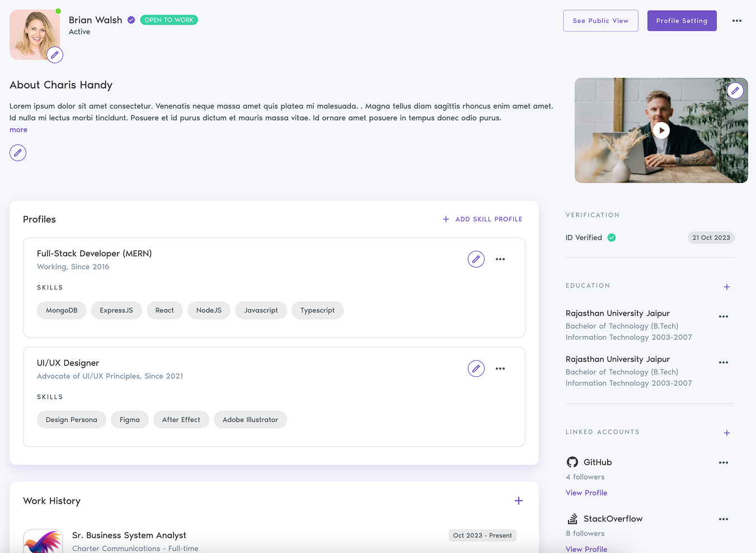The width and height of the screenshot is (756, 553).
Task: Add a new education entry with plus icon
Action: tap(726, 287)
